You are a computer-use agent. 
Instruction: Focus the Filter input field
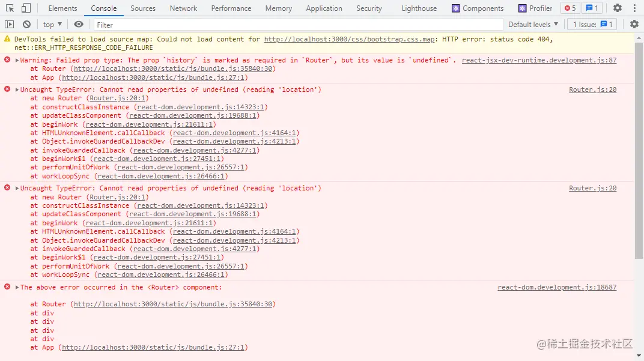pyautogui.click(x=298, y=25)
